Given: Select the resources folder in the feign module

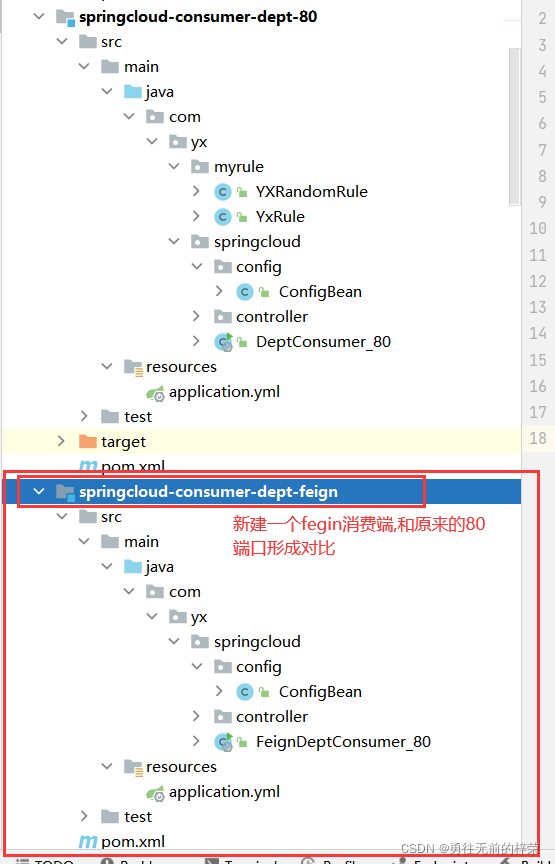Looking at the screenshot, I should pos(181,766).
